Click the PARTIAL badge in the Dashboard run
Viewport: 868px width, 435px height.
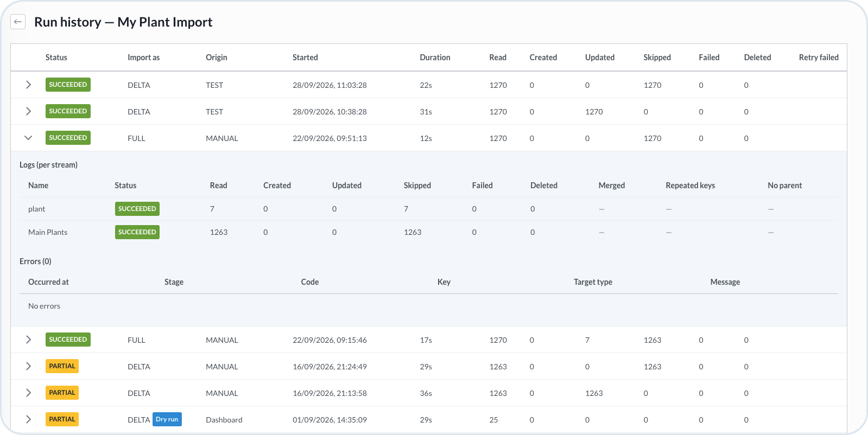tap(62, 419)
